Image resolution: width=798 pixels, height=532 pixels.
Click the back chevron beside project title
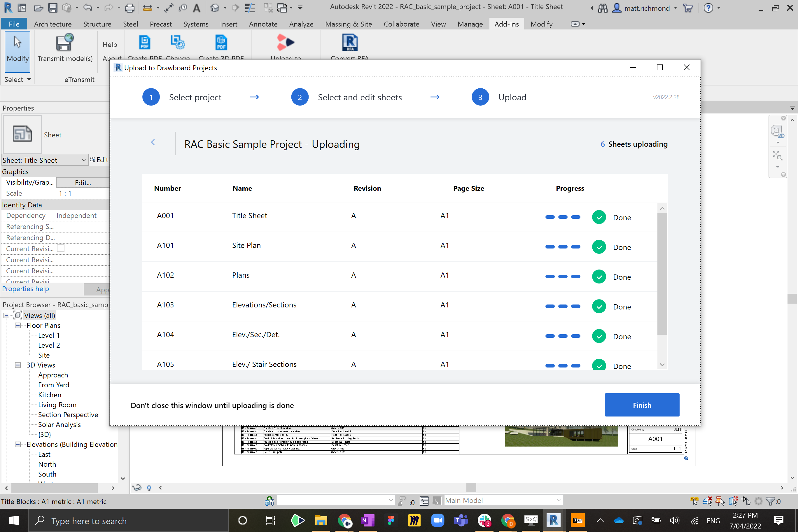click(153, 143)
